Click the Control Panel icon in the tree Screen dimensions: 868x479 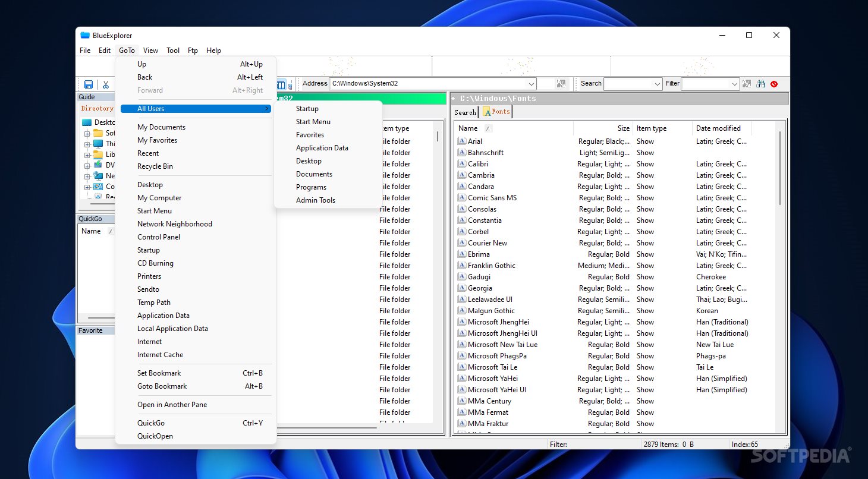click(98, 187)
